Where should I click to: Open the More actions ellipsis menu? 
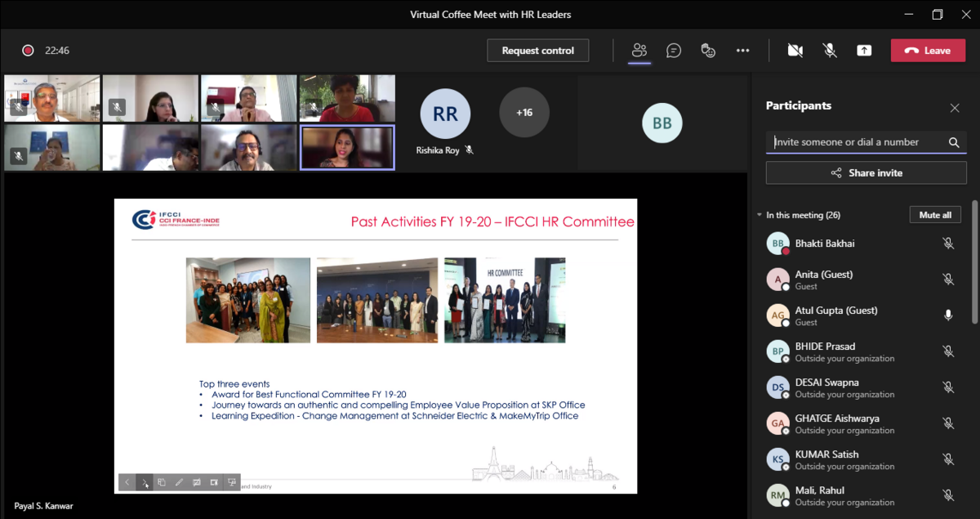point(742,51)
